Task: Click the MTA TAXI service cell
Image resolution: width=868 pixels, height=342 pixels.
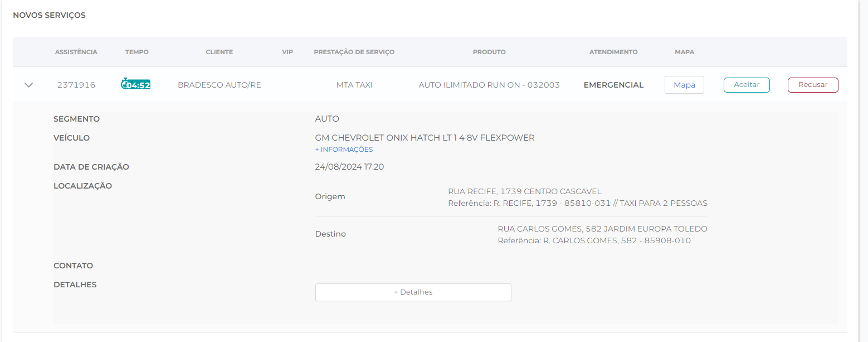Action: (354, 85)
